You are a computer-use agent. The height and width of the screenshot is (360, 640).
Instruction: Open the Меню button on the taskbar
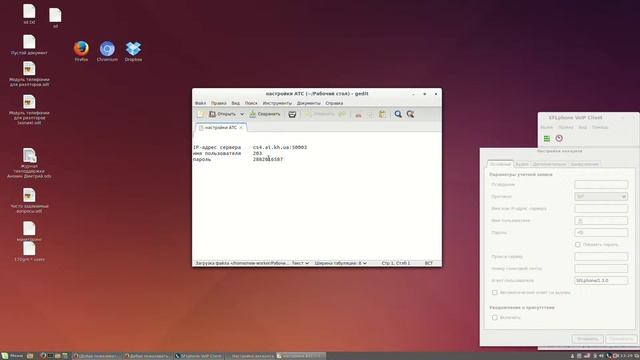click(13, 356)
